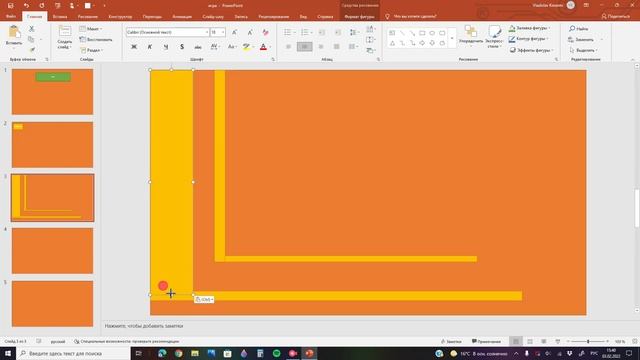Switch to the Insert (Вставка) tab
Screen dimensions: 640x360
point(60,17)
